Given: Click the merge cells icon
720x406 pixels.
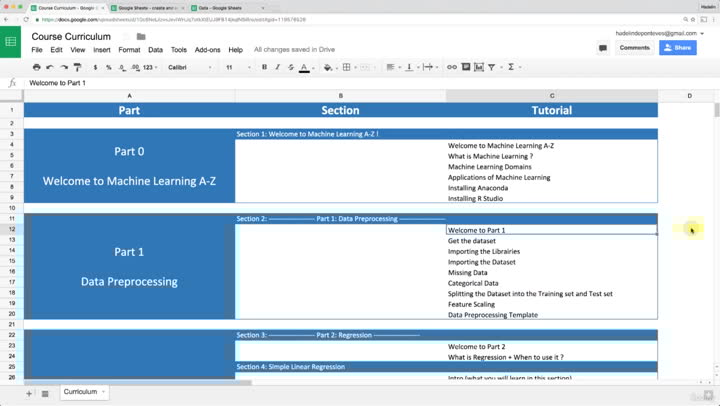Looking at the screenshot, I should point(365,67).
